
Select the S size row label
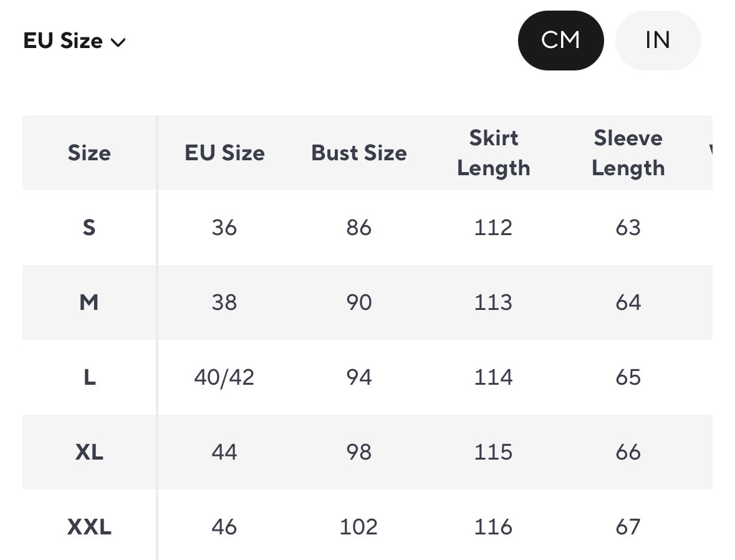(x=89, y=228)
